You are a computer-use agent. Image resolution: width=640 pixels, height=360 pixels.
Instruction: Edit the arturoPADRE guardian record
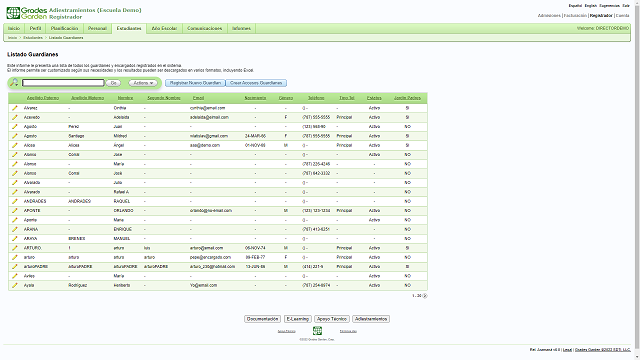15,267
